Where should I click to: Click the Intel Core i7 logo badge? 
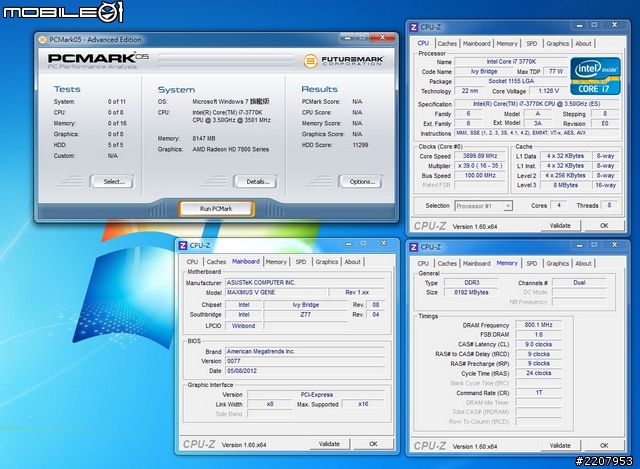pyautogui.click(x=596, y=76)
